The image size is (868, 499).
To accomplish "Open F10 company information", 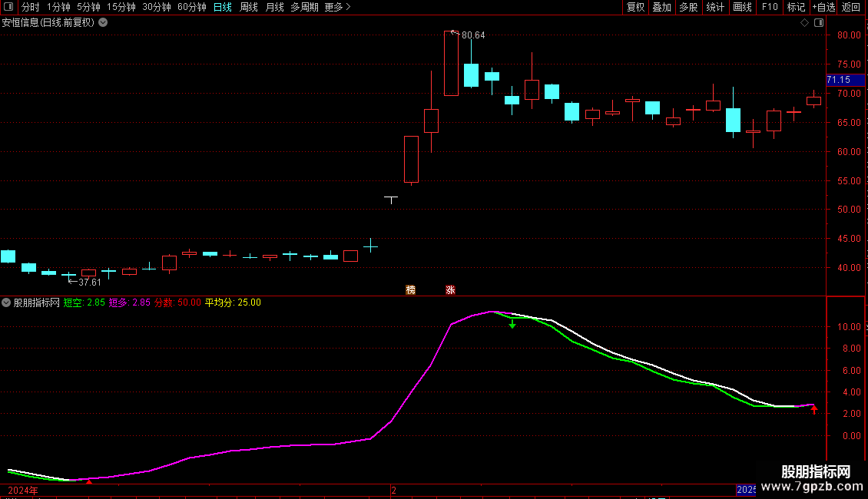I will coord(770,7).
